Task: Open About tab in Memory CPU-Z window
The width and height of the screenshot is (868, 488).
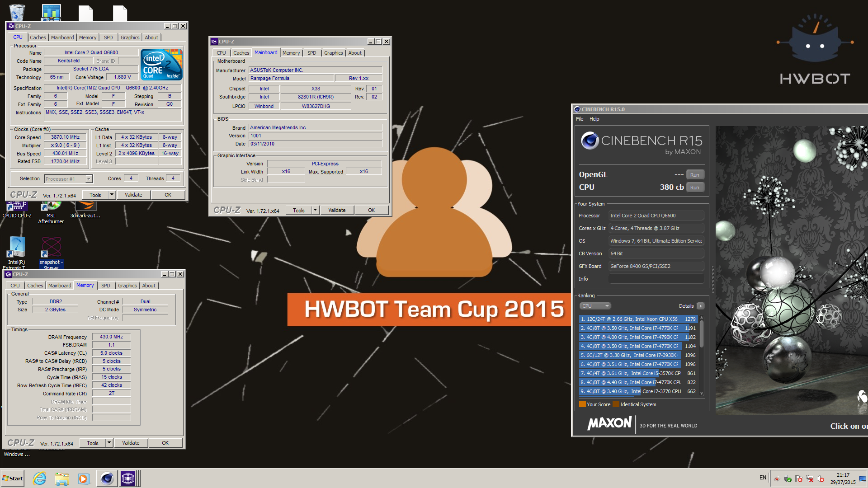Action: pyautogui.click(x=149, y=286)
